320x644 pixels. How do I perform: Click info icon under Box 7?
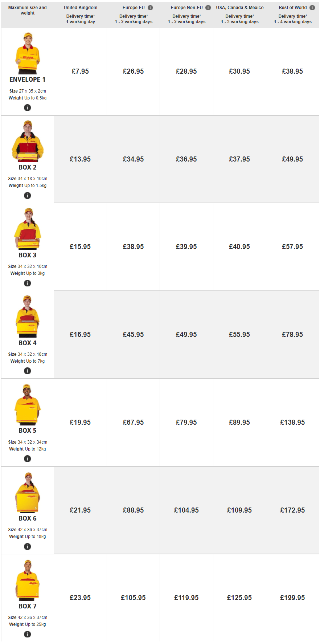[27, 634]
